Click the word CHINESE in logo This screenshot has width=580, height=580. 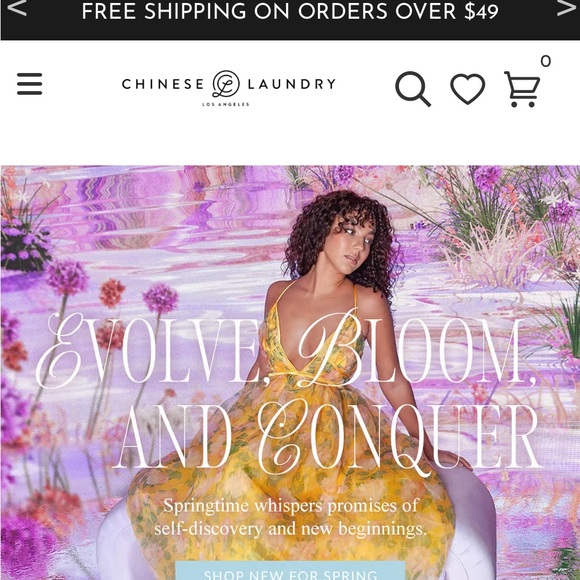coord(163,84)
